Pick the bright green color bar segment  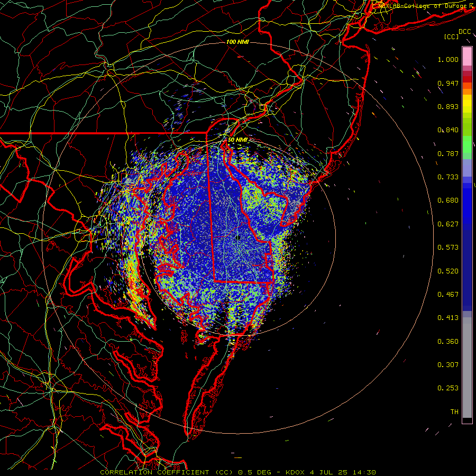(467, 144)
